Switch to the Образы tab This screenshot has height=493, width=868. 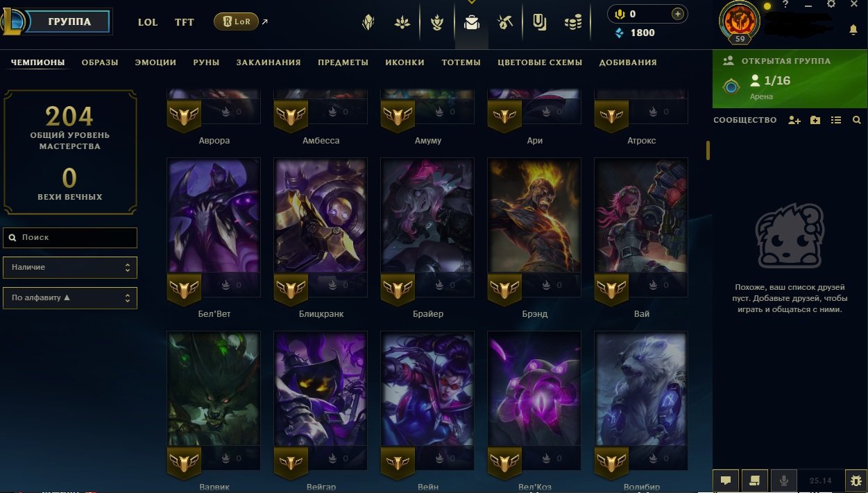[x=100, y=62]
